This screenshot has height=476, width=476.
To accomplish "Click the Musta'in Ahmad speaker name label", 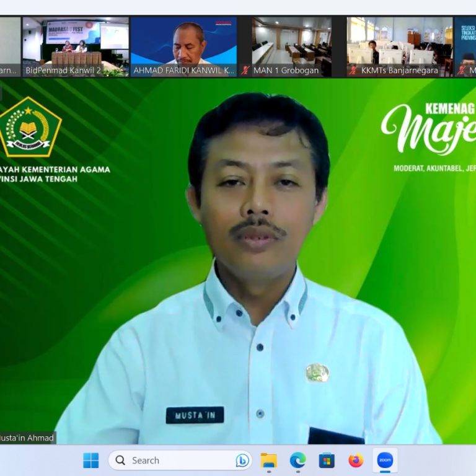I will click(x=27, y=438).
